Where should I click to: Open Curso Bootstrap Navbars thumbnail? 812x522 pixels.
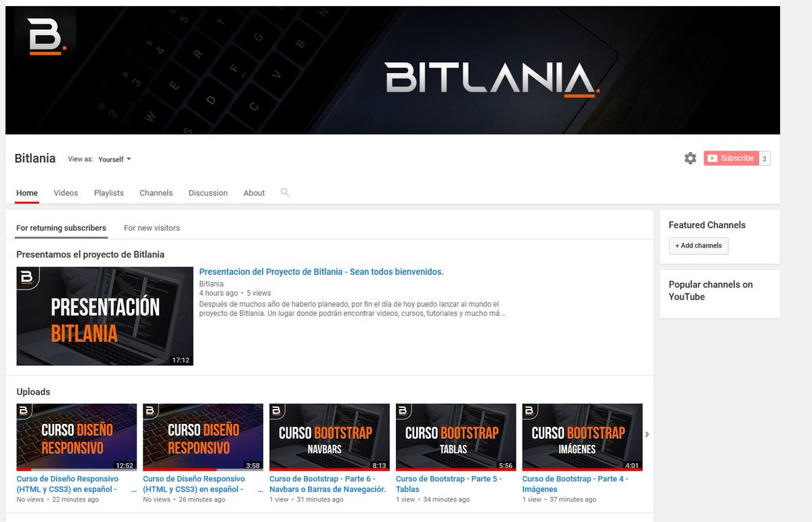(x=330, y=437)
